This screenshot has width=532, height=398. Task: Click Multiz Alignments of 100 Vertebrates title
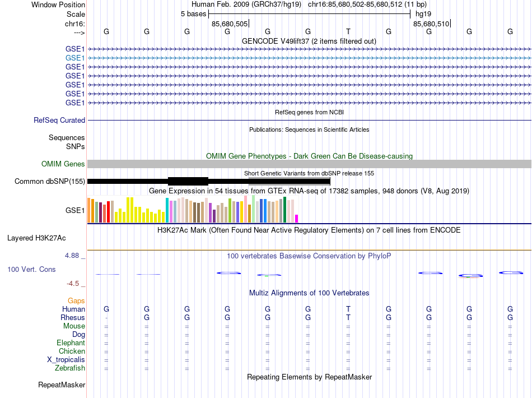click(x=309, y=293)
